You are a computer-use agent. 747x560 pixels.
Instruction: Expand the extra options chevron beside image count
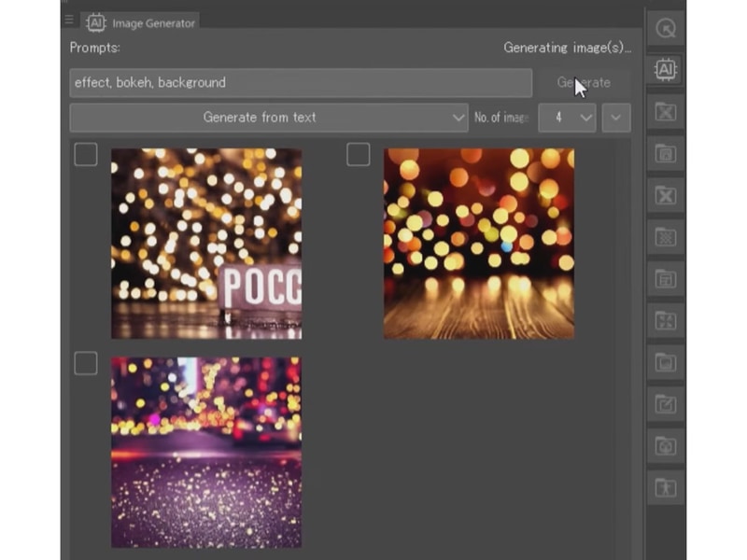tap(616, 118)
